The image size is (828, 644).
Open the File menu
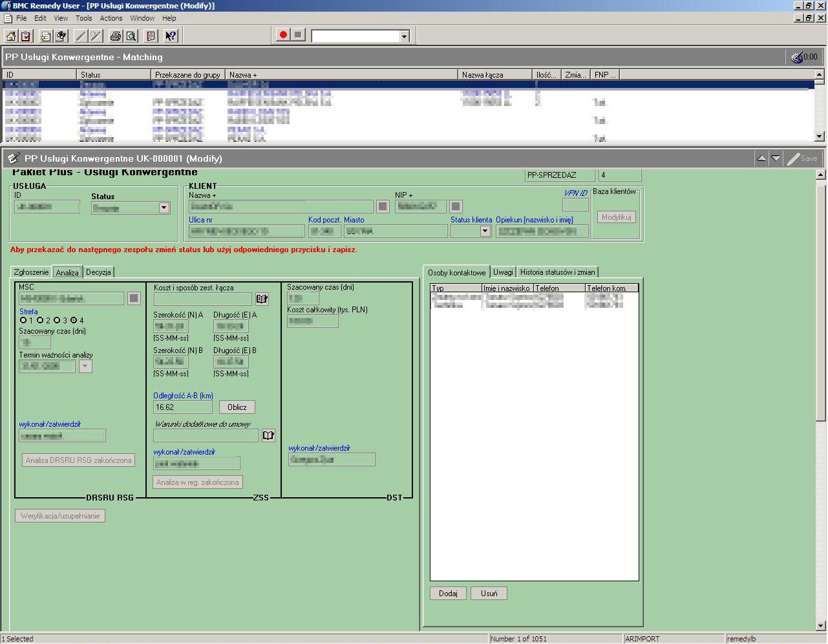[21, 18]
